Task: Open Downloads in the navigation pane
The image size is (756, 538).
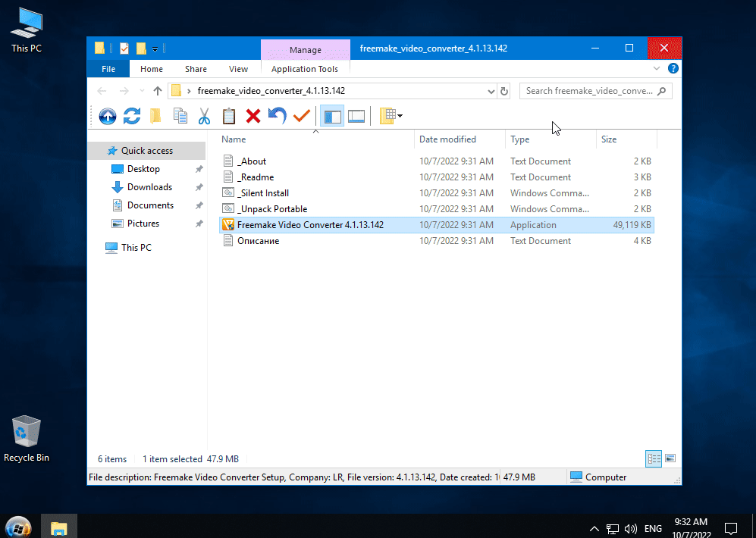Action: point(149,187)
